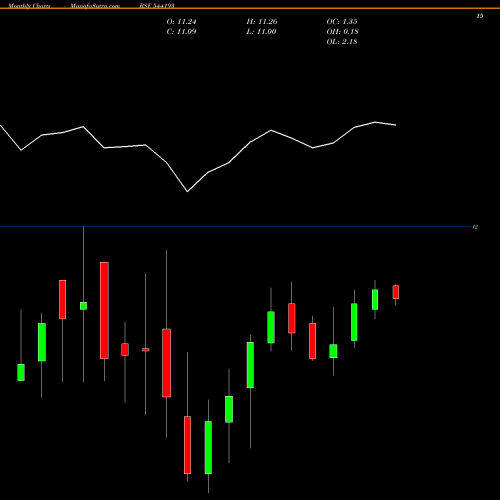Click the 'OC: 1.35' reading
Screen dimensions: 500x500
click(x=342, y=22)
